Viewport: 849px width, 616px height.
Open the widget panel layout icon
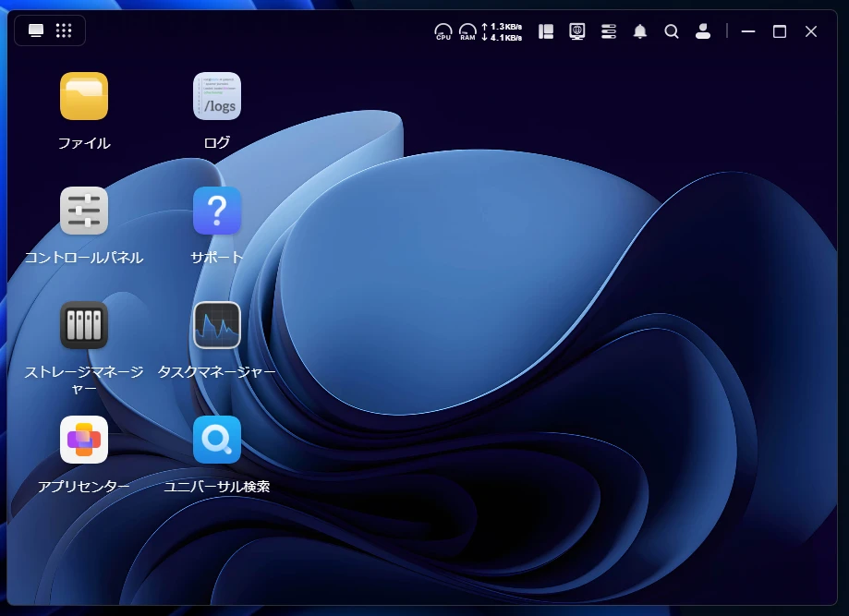pos(546,31)
